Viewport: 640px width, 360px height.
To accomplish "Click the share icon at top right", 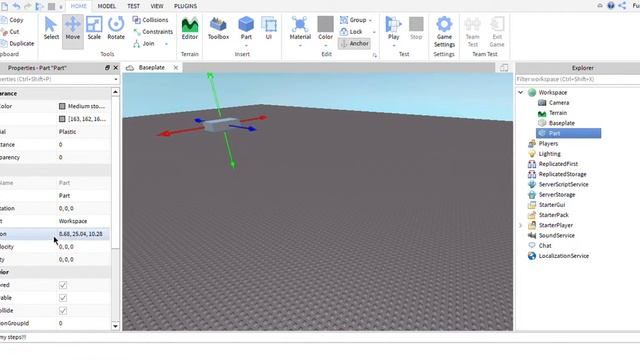I will coord(622,5).
